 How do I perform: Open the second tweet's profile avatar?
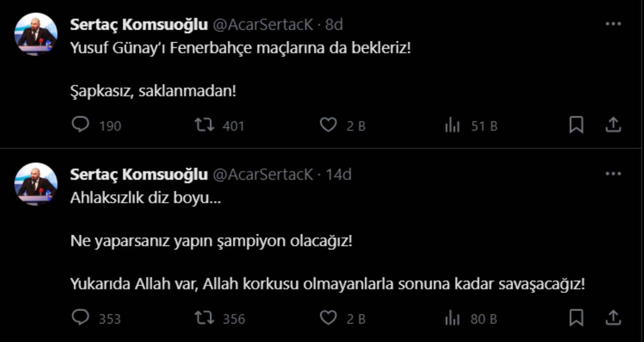point(36,183)
